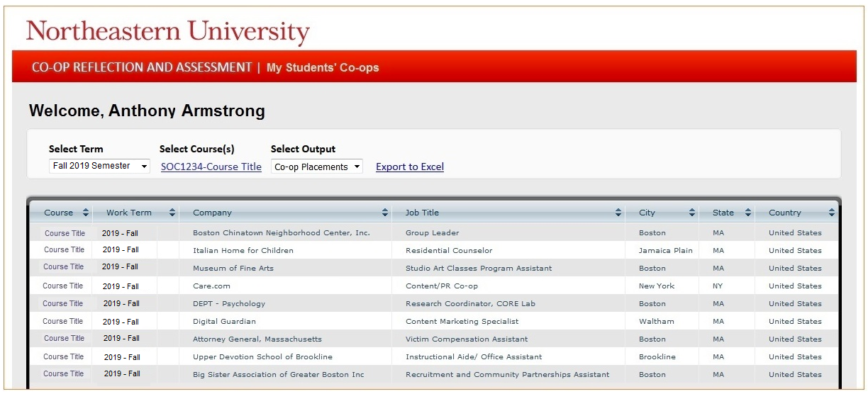Select Boston Chinatown Neighborhood Center, Inc. row

pyautogui.click(x=434, y=232)
